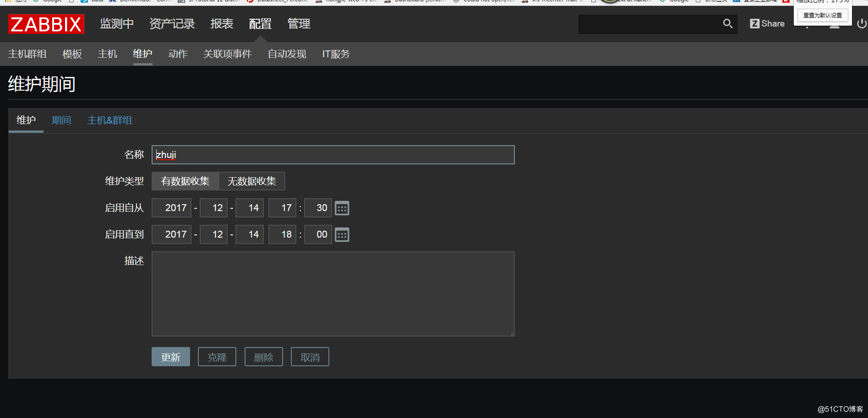Click the 启用直到 day field 14

tap(250, 235)
